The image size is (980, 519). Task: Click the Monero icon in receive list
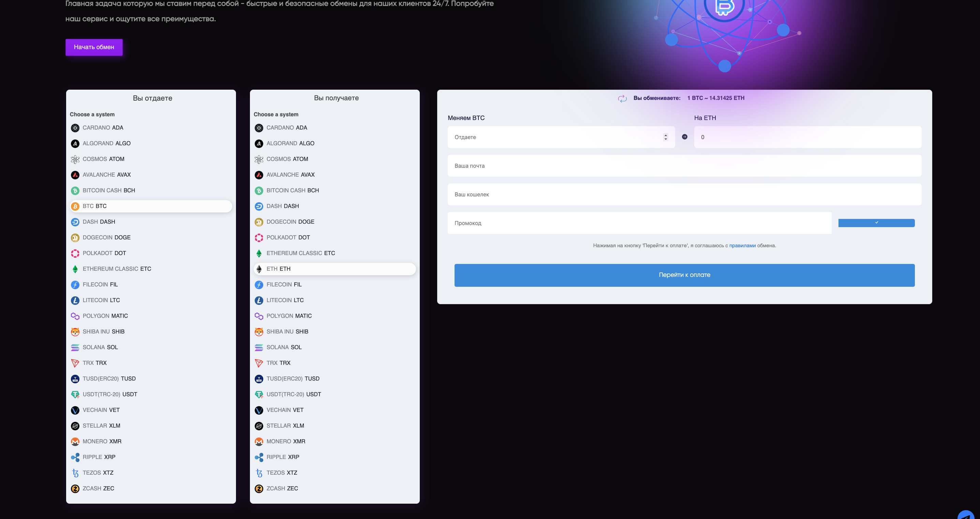pos(259,441)
